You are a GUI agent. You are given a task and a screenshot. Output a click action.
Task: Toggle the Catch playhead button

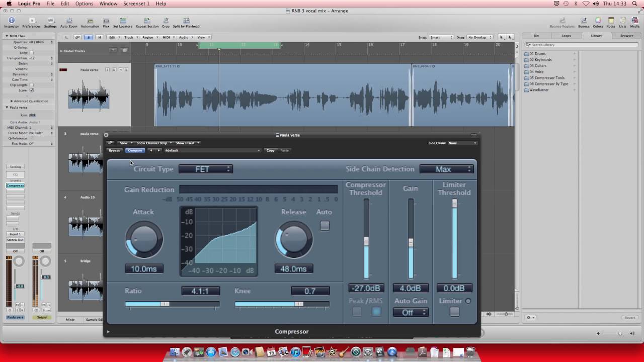pyautogui.click(x=89, y=37)
